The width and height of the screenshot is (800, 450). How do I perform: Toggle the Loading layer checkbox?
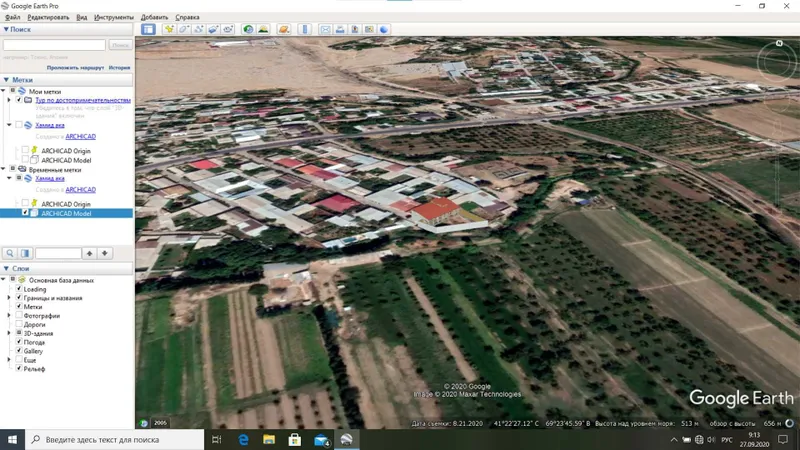[x=19, y=289]
